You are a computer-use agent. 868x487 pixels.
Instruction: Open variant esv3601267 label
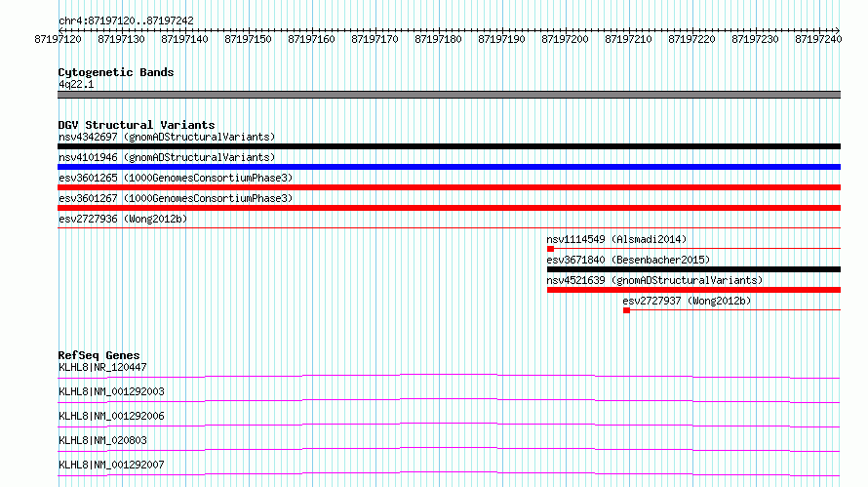[176, 198]
